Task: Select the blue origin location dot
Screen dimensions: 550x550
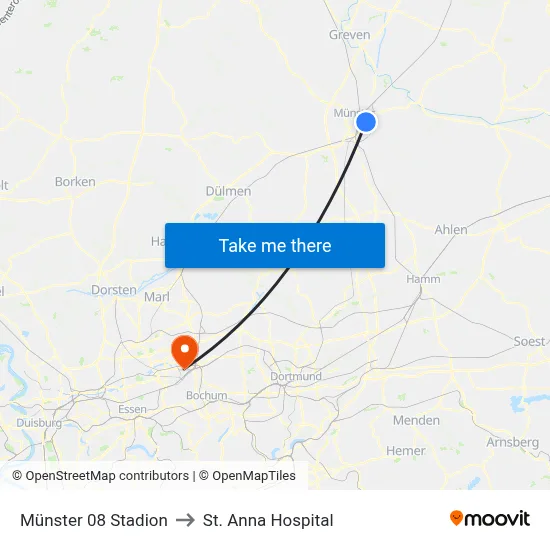Action: pos(366,122)
